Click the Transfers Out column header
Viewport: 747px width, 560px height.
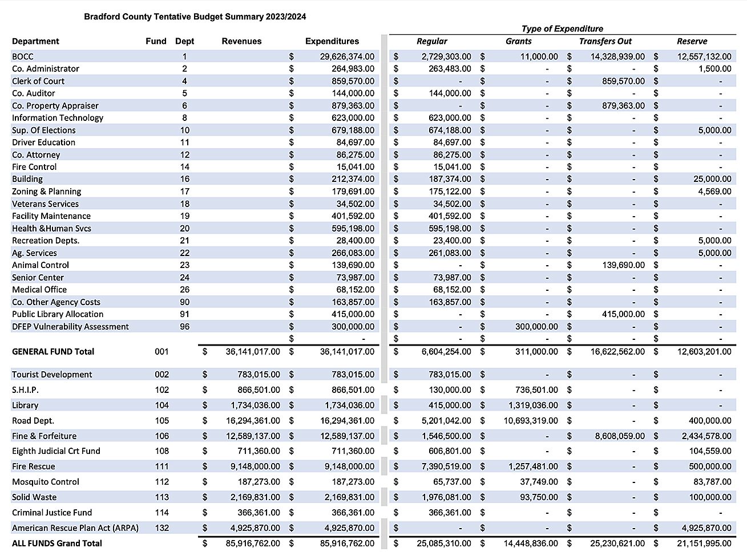(x=605, y=41)
